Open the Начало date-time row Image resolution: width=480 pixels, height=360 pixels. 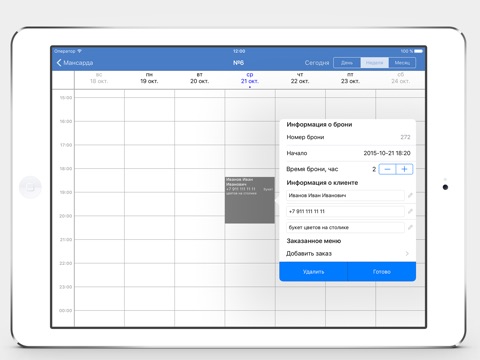pos(348,153)
